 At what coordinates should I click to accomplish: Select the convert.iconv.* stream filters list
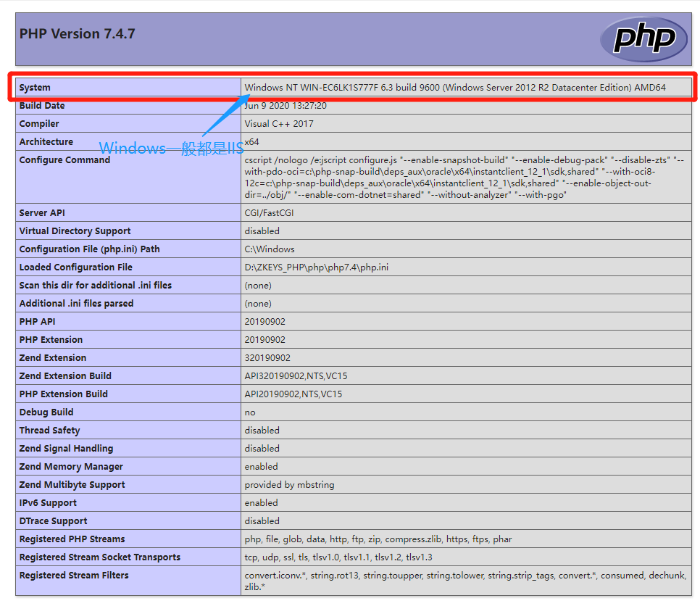pyautogui.click(x=464, y=581)
